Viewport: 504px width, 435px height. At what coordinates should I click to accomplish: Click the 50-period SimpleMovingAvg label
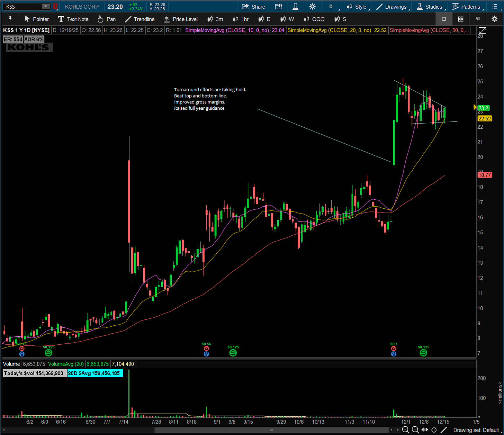point(430,30)
